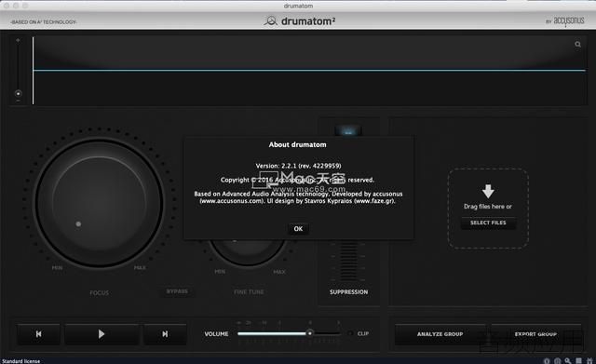The image size is (596, 364).
Task: Click the drumatom logo icon in header
Action: [271, 20]
